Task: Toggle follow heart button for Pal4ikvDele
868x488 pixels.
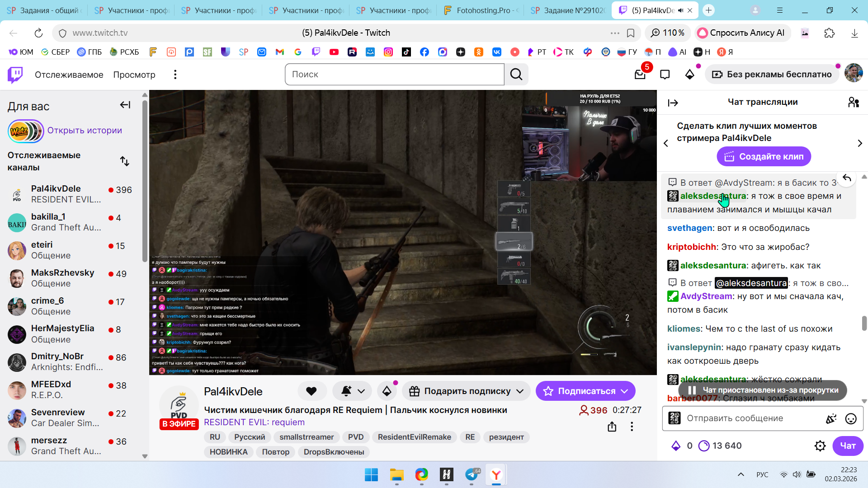Action: 311,391
